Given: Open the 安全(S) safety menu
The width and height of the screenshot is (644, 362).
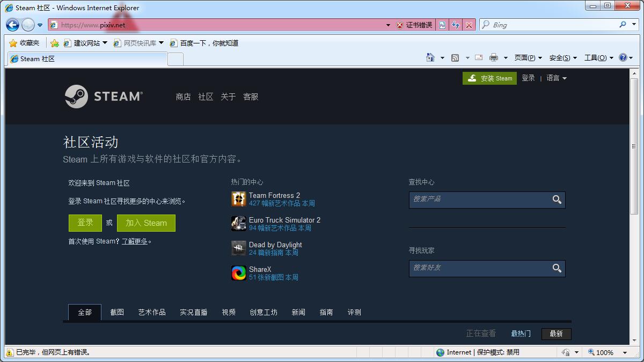Looking at the screenshot, I should coord(563,58).
